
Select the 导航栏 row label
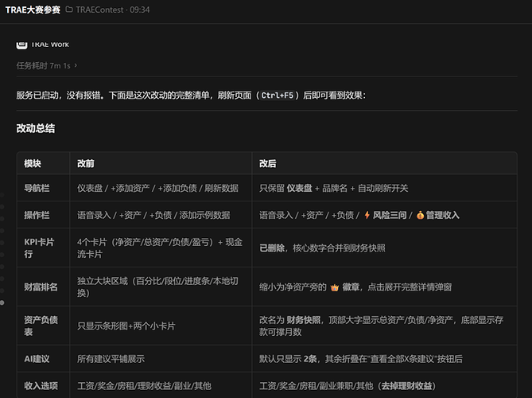pyautogui.click(x=37, y=188)
